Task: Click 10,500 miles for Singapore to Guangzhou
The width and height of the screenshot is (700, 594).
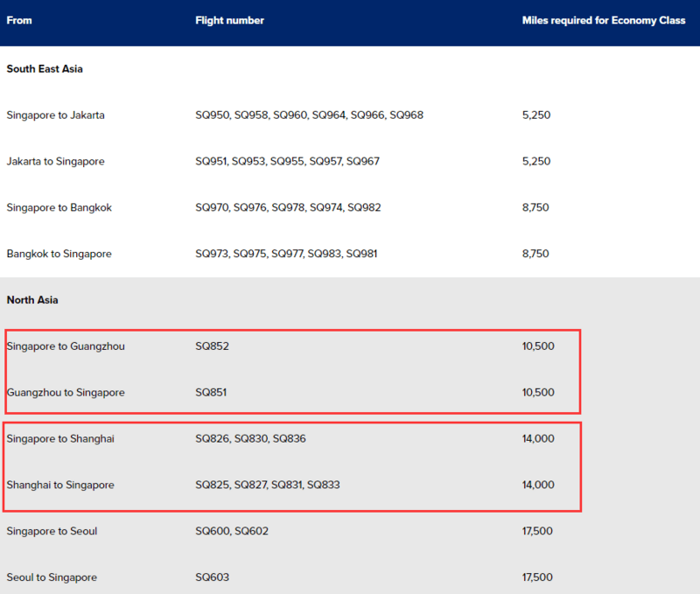Action: coord(538,346)
